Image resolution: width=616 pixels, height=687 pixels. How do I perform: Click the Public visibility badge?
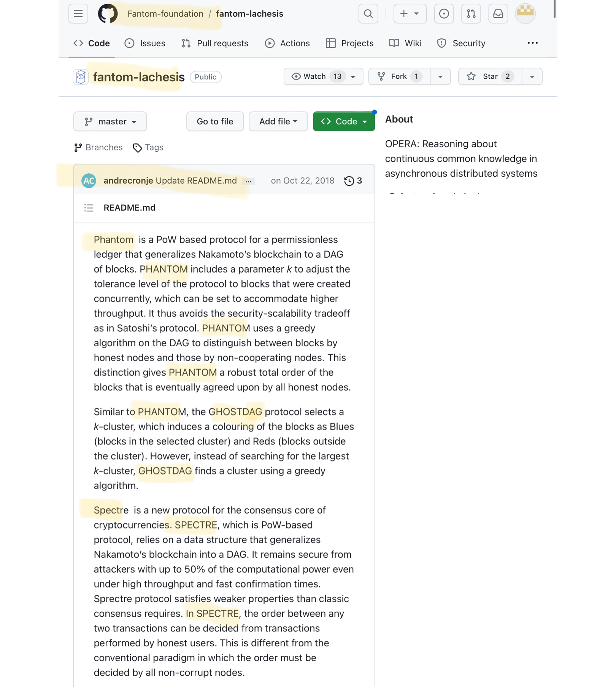[x=205, y=77]
